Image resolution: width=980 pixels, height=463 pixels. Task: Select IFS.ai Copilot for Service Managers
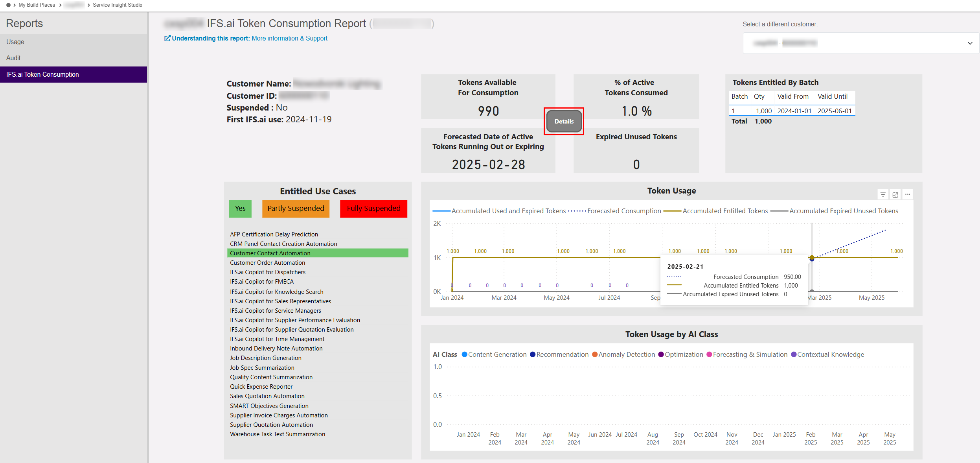[x=276, y=310]
